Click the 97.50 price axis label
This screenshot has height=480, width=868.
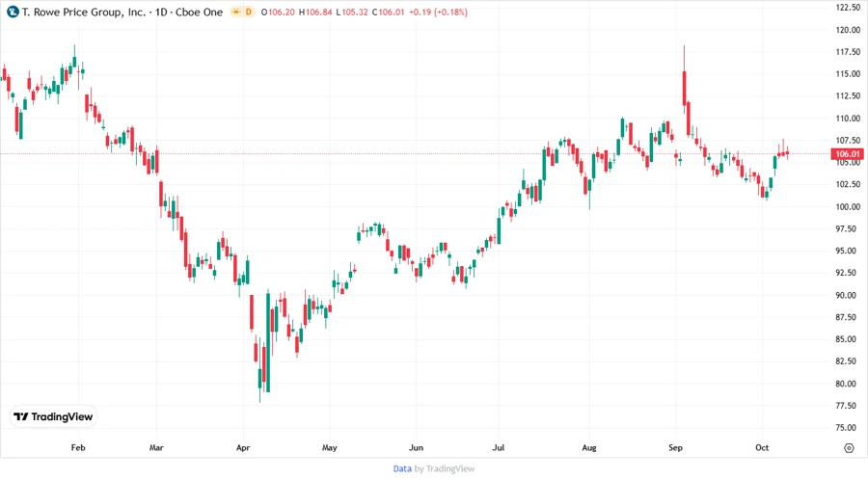(x=848, y=229)
